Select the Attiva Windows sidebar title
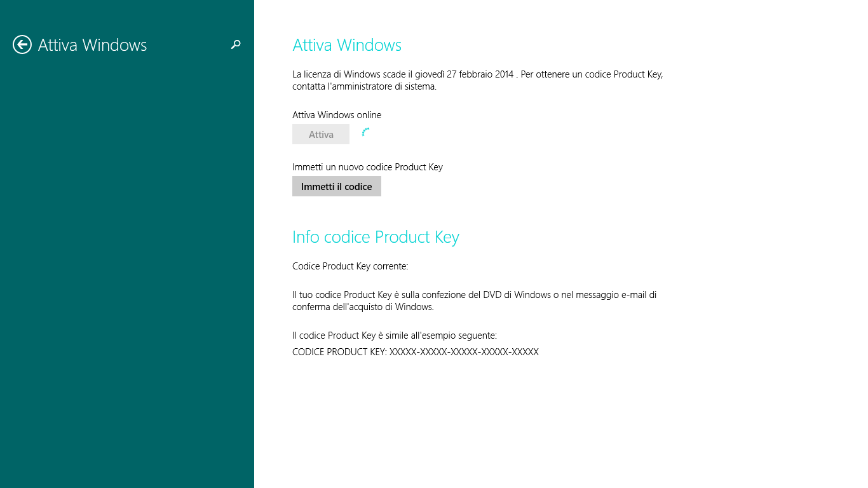The image size is (868, 488). pyautogui.click(x=92, y=45)
